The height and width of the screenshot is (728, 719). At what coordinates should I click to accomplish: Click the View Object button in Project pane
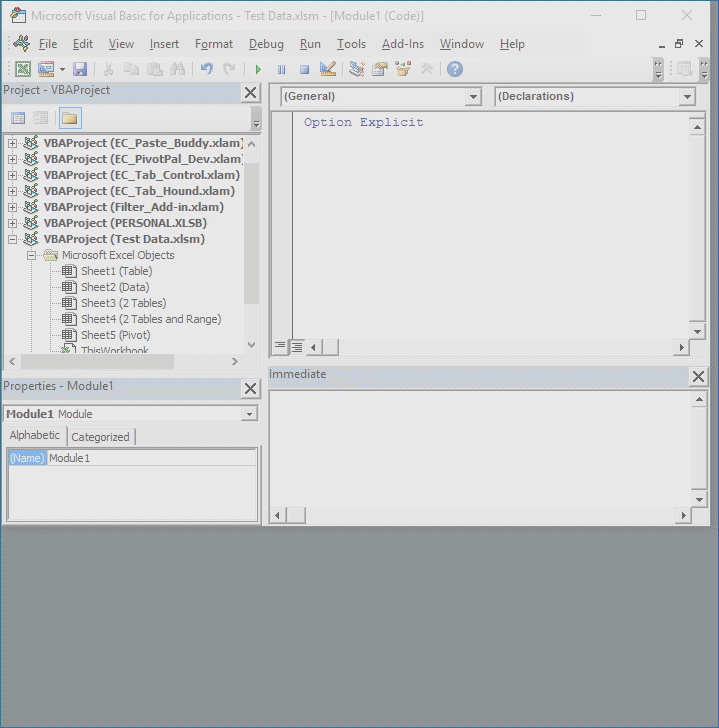click(x=40, y=118)
